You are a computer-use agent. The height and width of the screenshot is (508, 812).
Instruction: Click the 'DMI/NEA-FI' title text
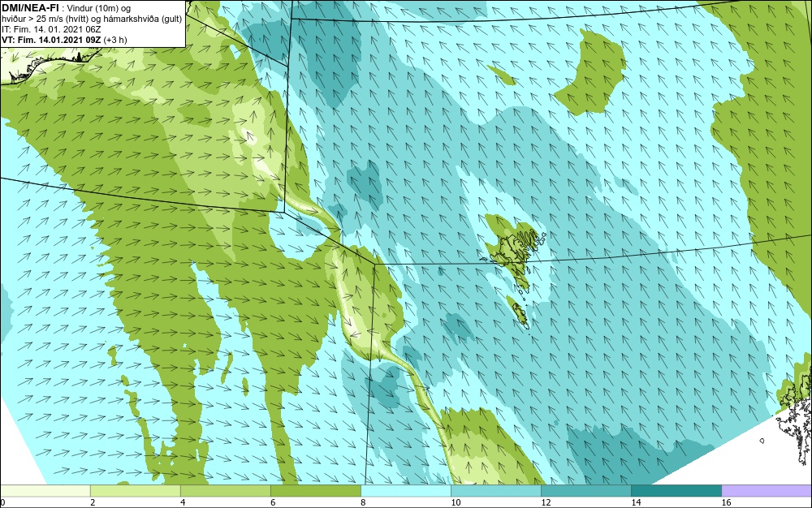tap(30, 8)
